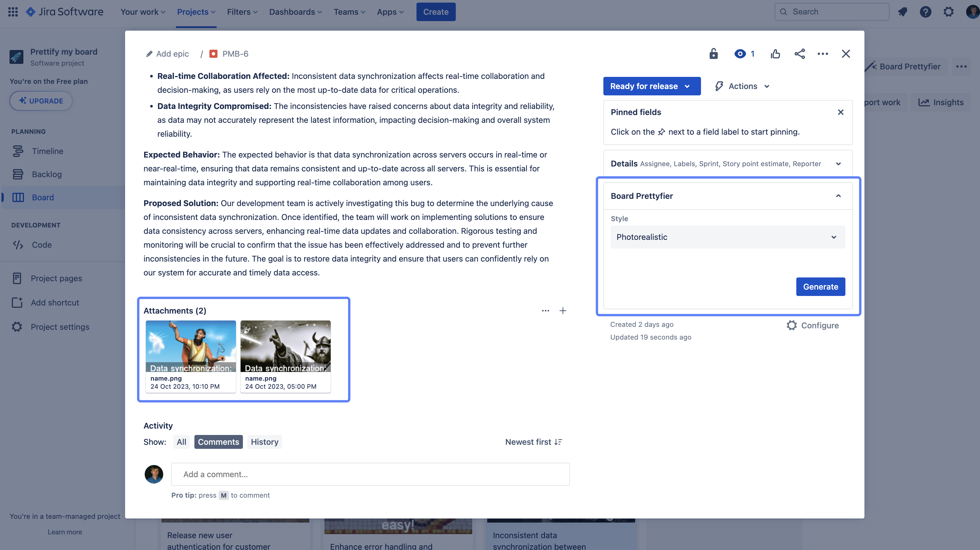Click the Add a comment field
The width and height of the screenshot is (980, 550).
[x=370, y=474]
